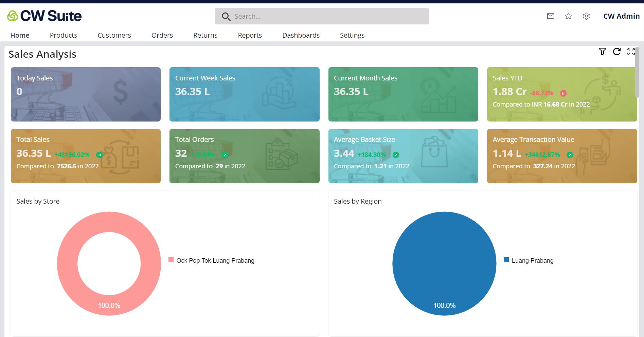Screen dimensions: 644x337
Task: Click the green Total Sales increase arrow
Action: 99,155
